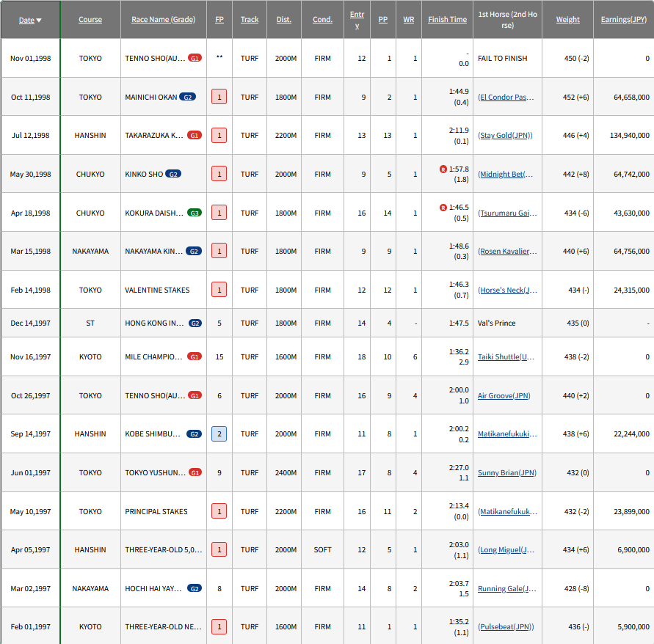Click G1 badge on Oct 26,1997 Tenno Sho
Image resolution: width=654 pixels, height=644 pixels.
coord(195,395)
